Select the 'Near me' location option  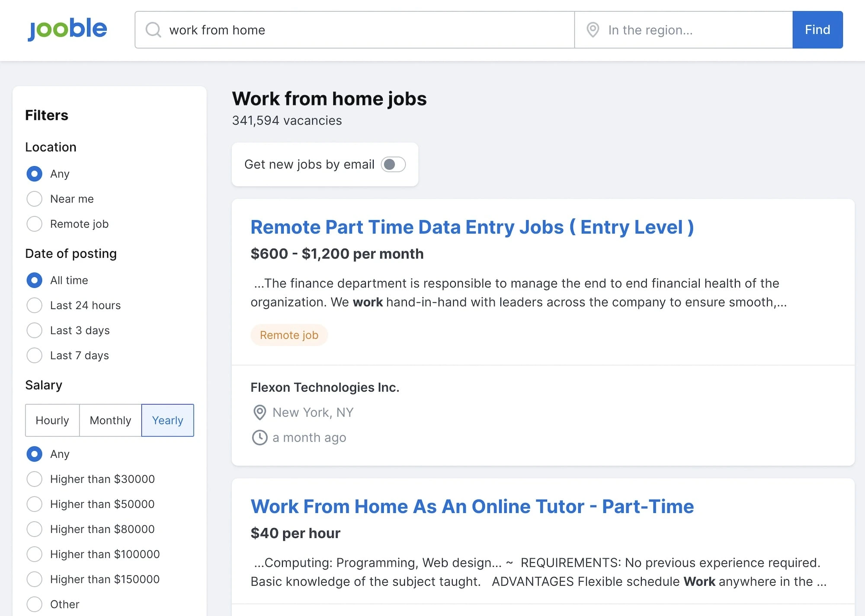tap(34, 199)
